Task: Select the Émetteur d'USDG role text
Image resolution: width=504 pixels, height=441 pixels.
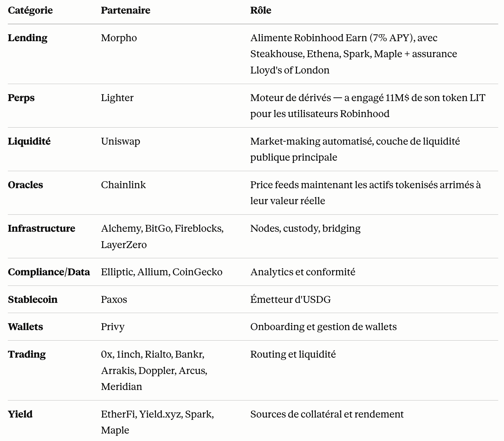Action: point(290,299)
